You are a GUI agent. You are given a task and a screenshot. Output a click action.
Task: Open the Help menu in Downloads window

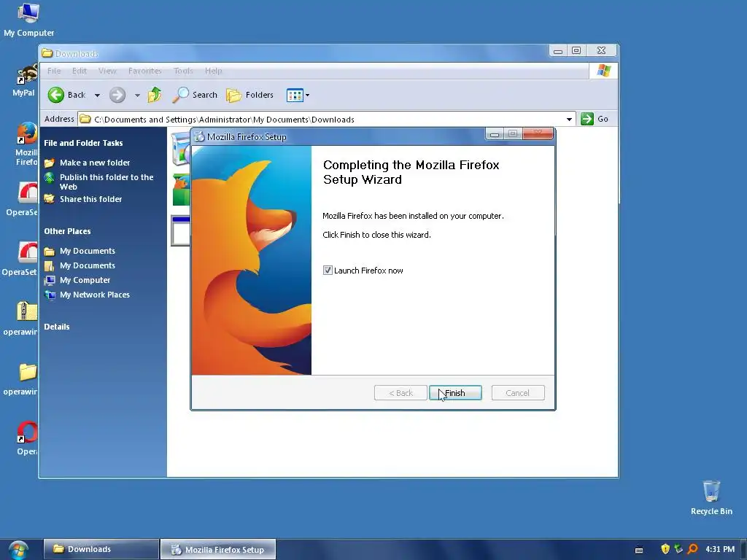pyautogui.click(x=214, y=71)
